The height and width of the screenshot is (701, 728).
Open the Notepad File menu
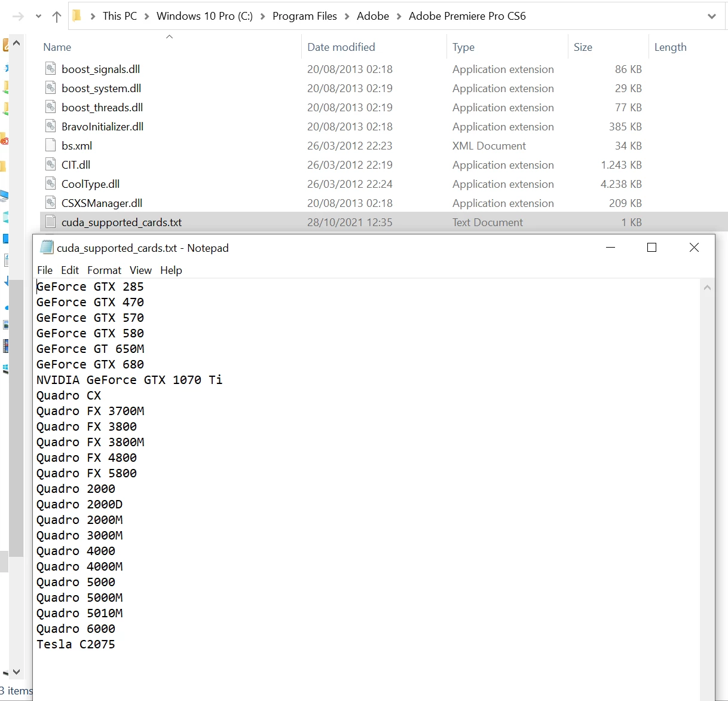(45, 270)
